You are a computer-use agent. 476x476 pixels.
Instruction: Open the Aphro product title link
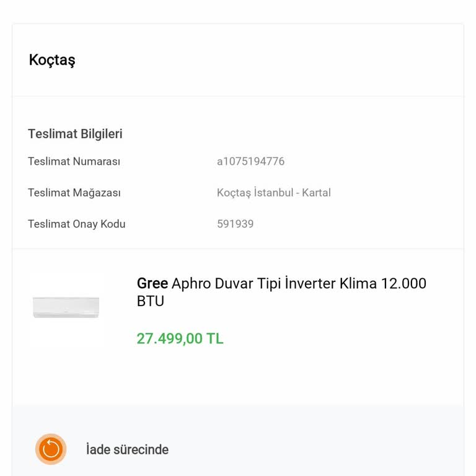pyautogui.click(x=191, y=284)
